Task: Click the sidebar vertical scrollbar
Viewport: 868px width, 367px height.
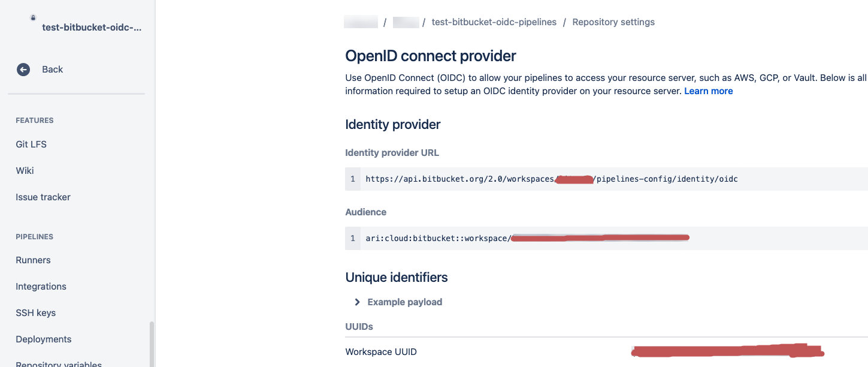Action: coord(152,344)
